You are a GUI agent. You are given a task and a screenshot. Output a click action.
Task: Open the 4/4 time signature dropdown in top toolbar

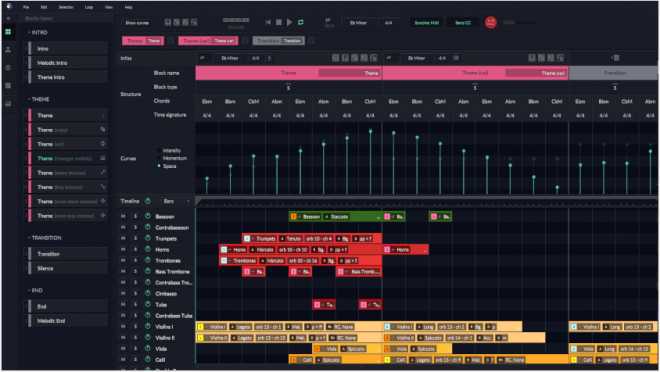tap(389, 23)
